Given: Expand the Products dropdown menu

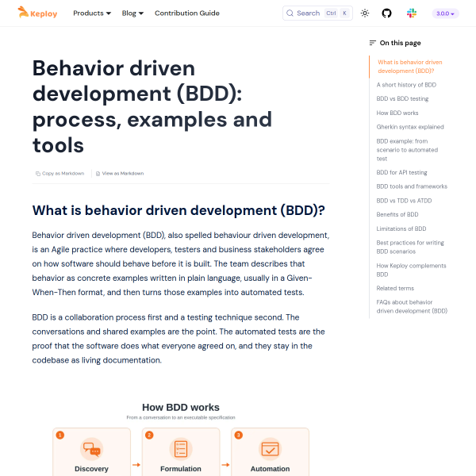Looking at the screenshot, I should [x=92, y=13].
